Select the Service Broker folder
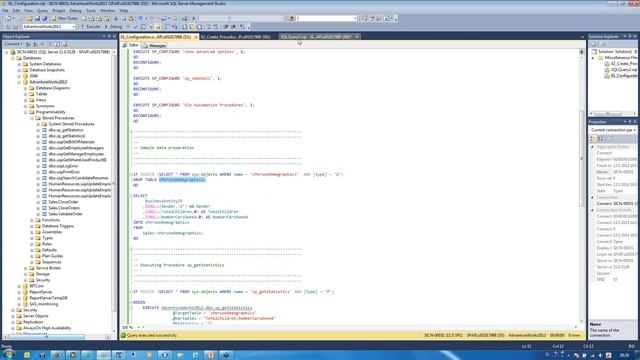The image size is (640, 360). (x=48, y=268)
